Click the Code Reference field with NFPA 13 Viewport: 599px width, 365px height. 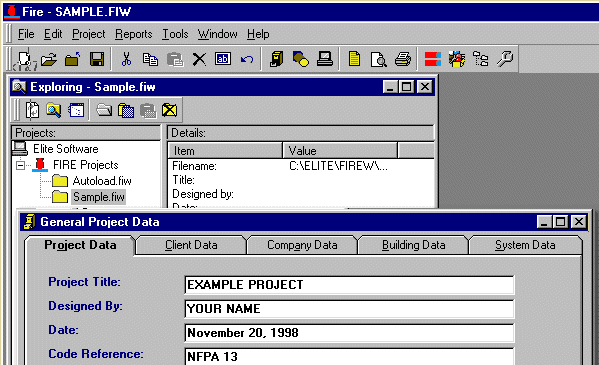click(349, 357)
